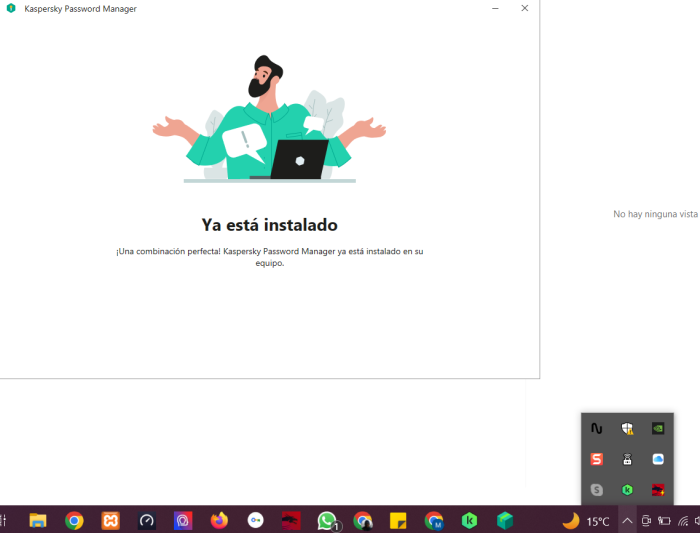Open Kaspersky hexagon icon in tray overflow
Image resolution: width=700 pixels, height=533 pixels.
[x=627, y=490]
